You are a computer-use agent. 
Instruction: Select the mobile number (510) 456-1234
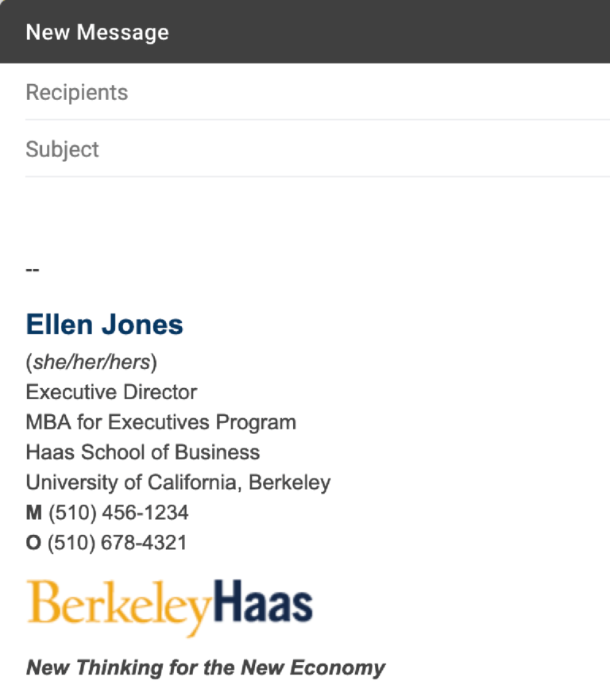[120, 512]
